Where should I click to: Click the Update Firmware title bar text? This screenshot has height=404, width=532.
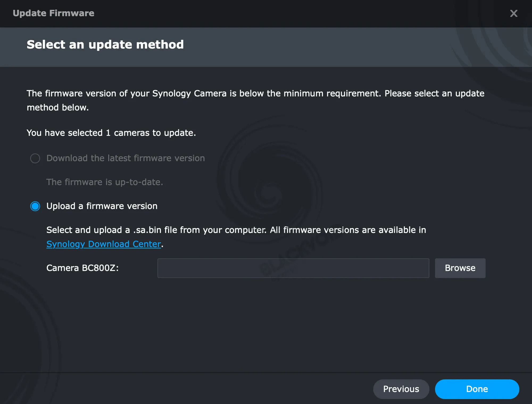pyautogui.click(x=53, y=13)
